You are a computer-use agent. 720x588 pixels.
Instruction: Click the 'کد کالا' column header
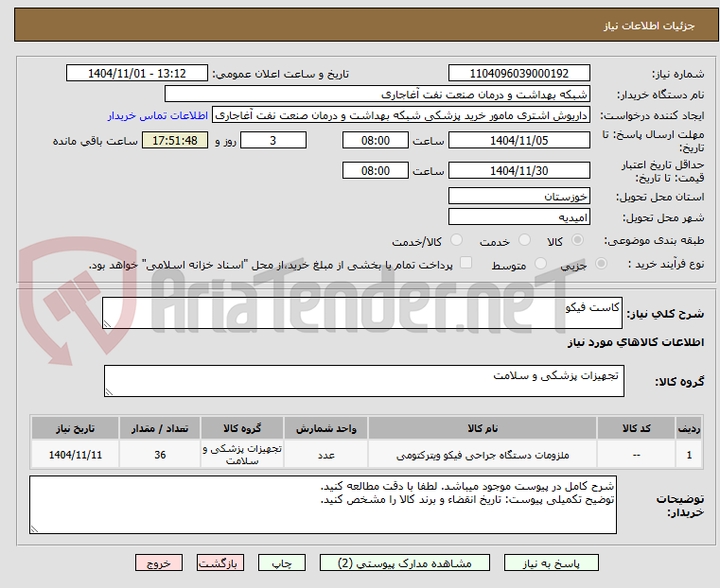pyautogui.click(x=636, y=428)
